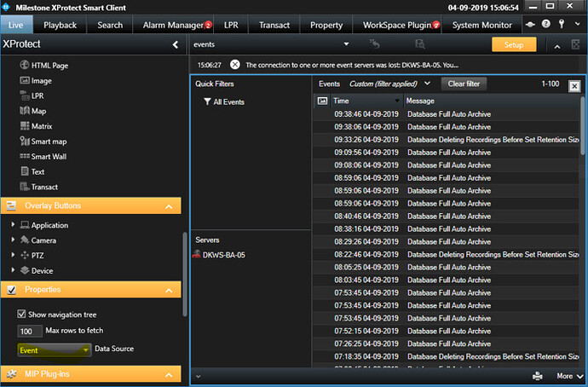Click the print report icon
Viewport: 588px width, 387px height.
538,375
